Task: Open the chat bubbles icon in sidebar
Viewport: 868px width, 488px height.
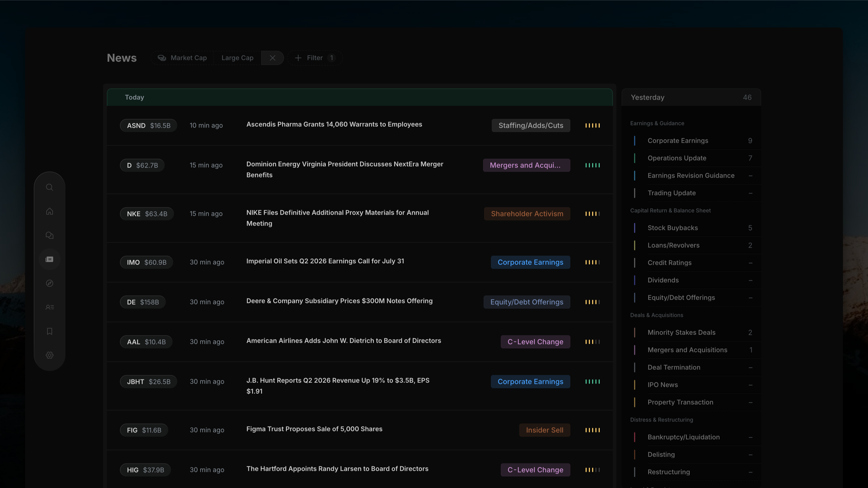Action: pyautogui.click(x=50, y=235)
